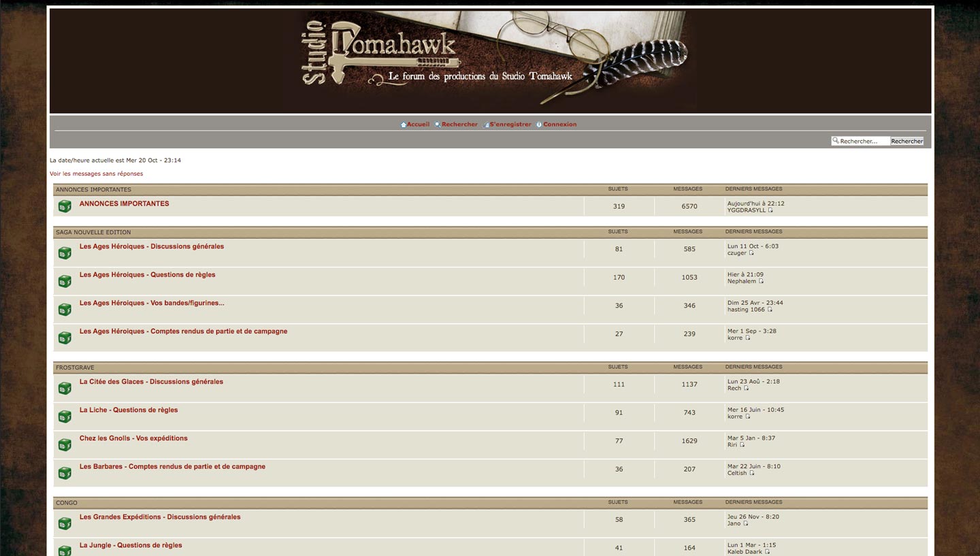Click dice icon for La Liche forum

65,416
